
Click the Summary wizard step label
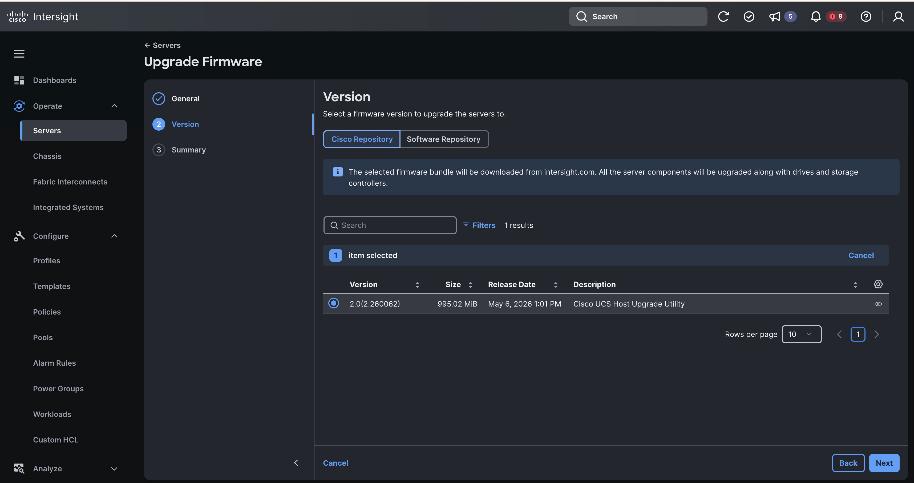click(x=189, y=150)
